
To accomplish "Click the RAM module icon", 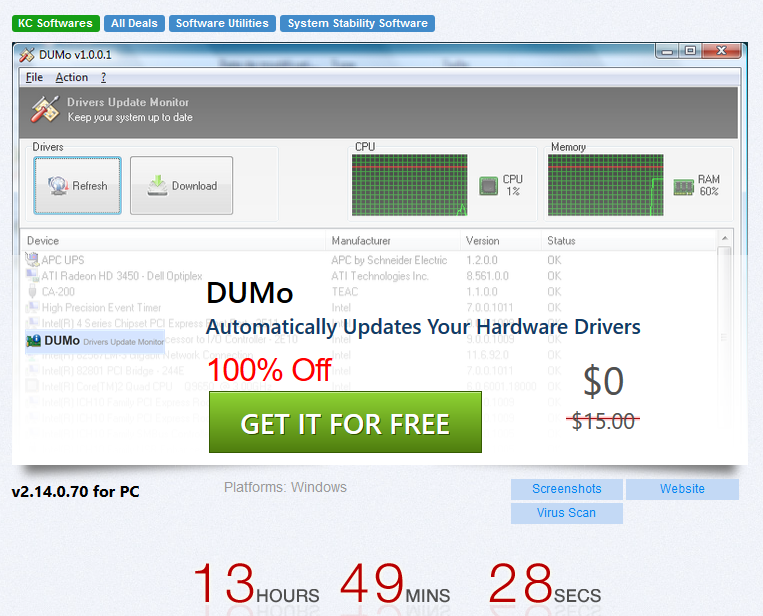I will pos(683,186).
